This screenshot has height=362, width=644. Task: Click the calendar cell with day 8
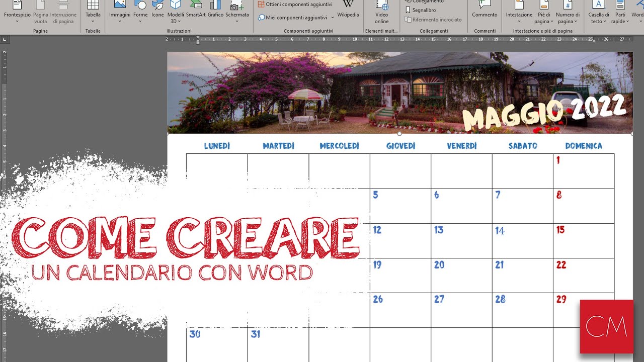[584, 206]
